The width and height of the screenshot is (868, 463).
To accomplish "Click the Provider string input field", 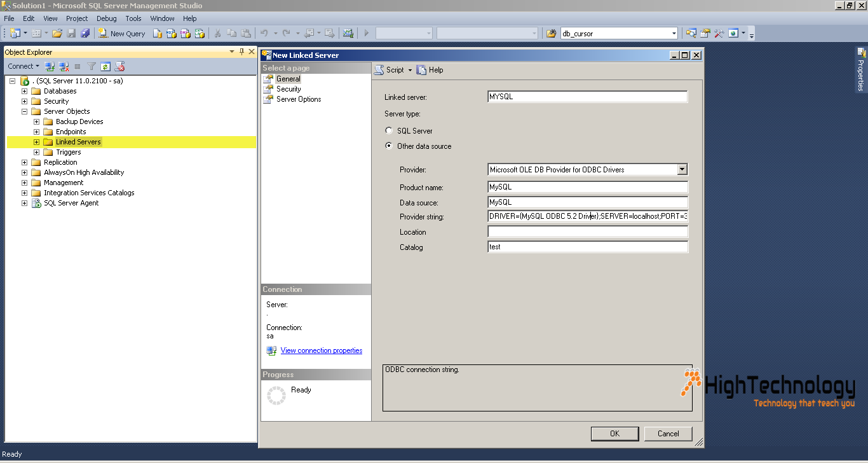I will pos(587,216).
